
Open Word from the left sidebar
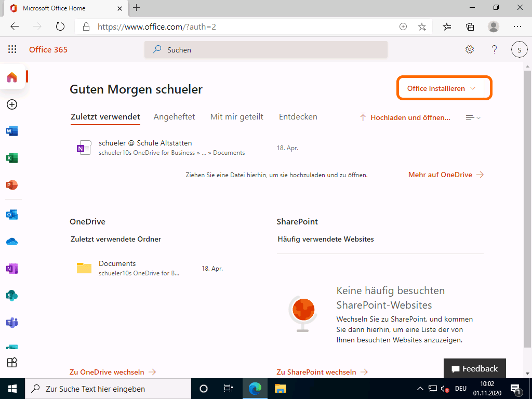point(11,131)
